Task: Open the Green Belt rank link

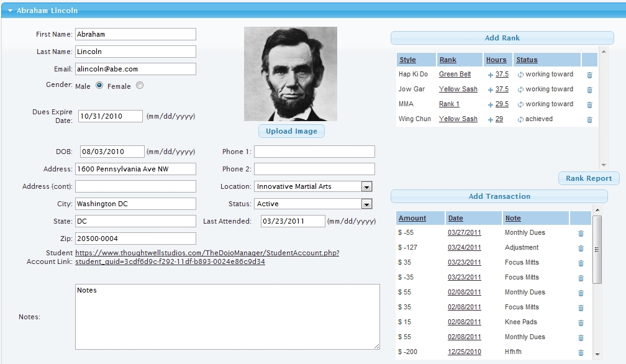Action: (455, 75)
